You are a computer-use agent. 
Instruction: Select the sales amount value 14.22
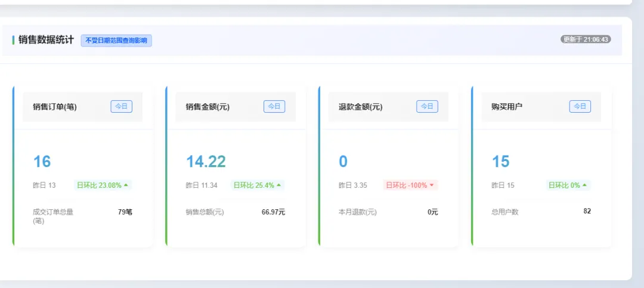(206, 162)
